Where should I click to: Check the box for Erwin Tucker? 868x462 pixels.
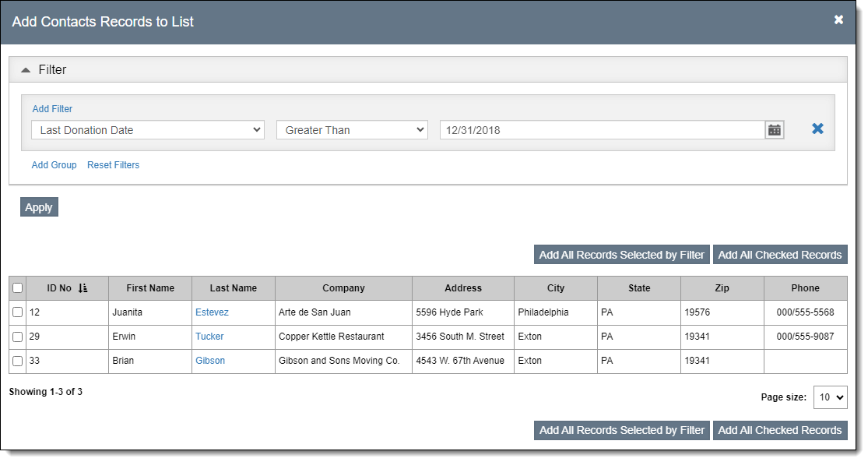click(18, 337)
